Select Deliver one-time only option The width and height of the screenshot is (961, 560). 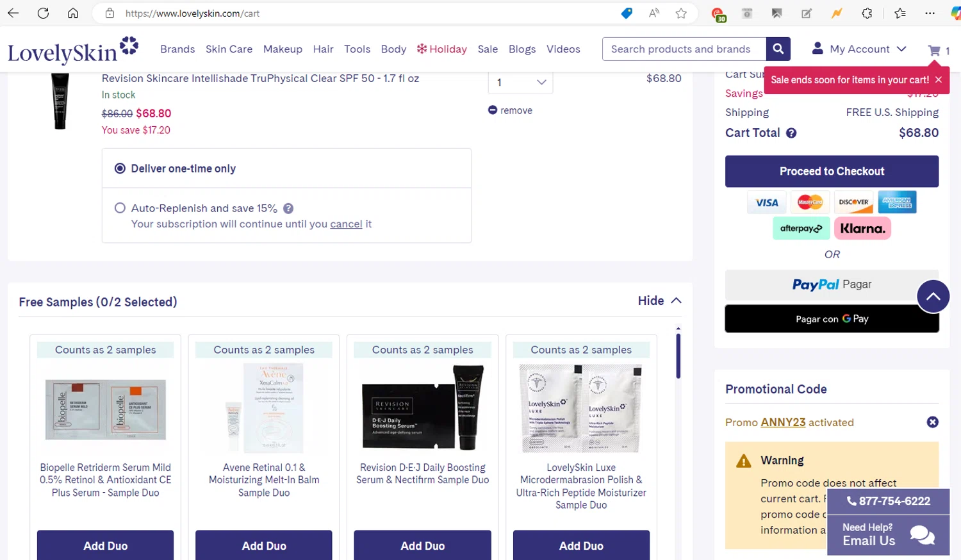tap(120, 169)
